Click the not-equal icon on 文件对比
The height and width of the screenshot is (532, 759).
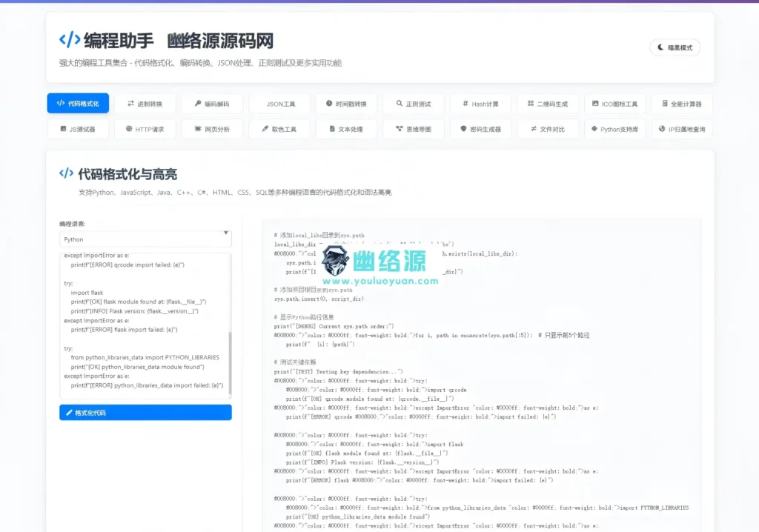click(534, 129)
